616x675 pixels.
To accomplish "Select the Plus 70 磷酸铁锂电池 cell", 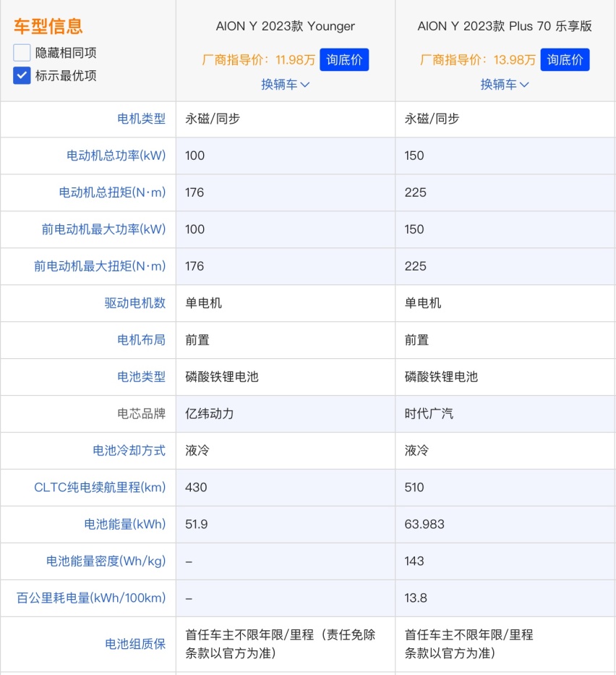I will point(441,377).
